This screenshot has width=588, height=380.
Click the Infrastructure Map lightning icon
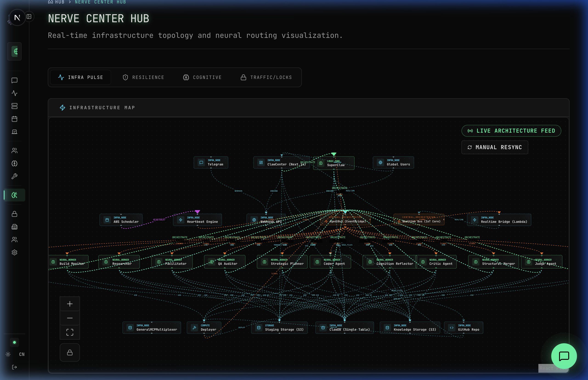coord(62,108)
